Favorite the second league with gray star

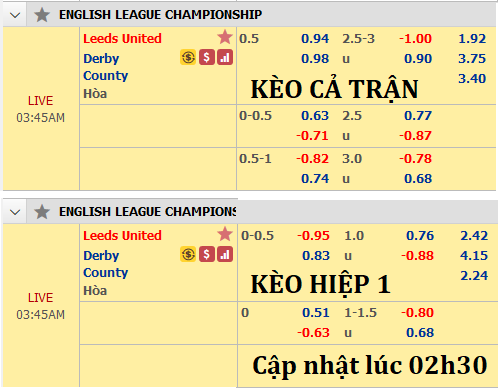click(42, 212)
